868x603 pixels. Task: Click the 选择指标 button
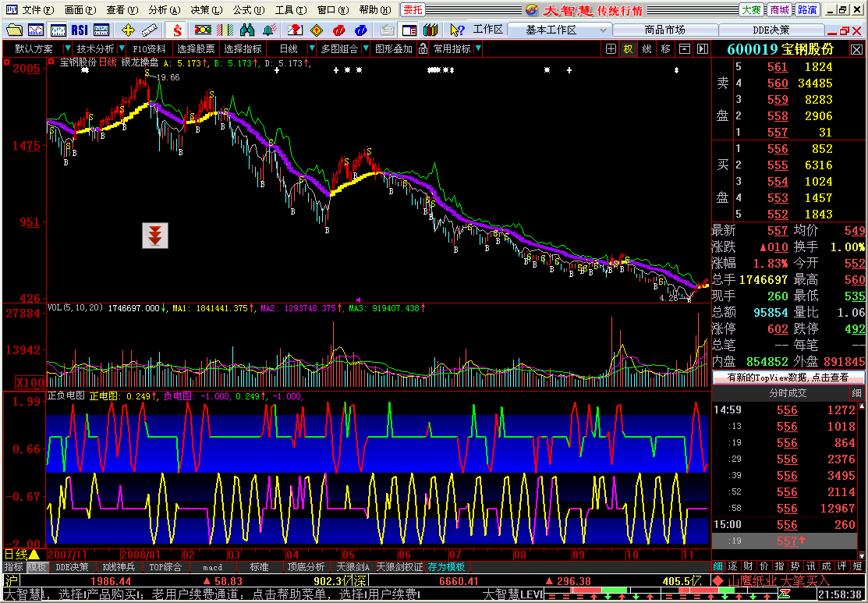click(x=243, y=48)
